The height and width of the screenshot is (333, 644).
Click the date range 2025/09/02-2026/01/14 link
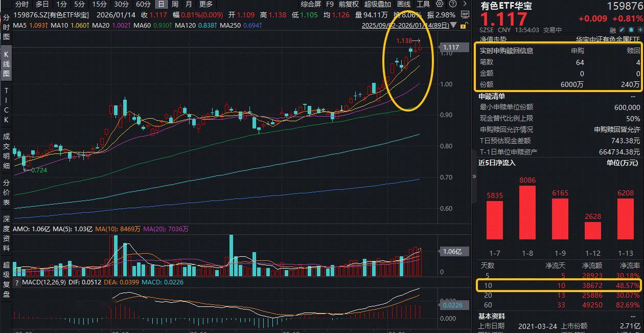(405, 25)
